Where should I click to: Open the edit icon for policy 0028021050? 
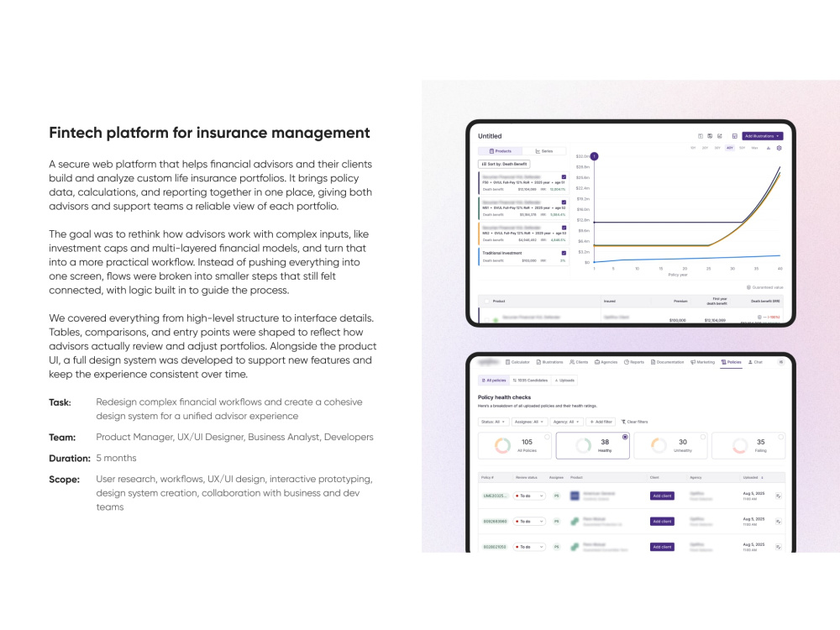tap(779, 547)
